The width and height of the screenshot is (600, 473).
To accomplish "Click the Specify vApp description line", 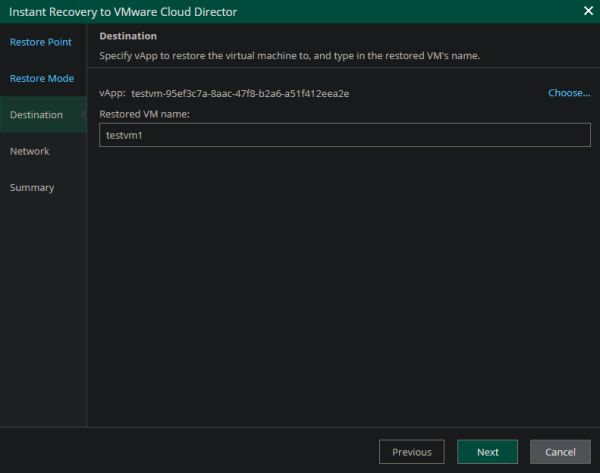I will [289, 56].
